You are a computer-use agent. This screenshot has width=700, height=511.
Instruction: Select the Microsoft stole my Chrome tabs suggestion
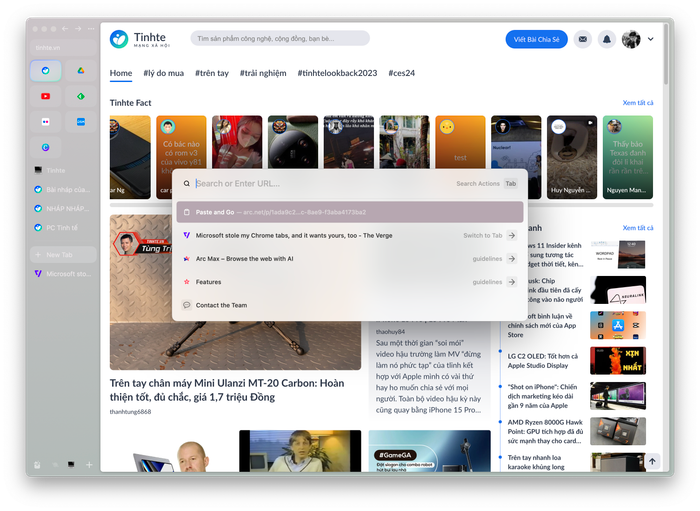coord(350,236)
